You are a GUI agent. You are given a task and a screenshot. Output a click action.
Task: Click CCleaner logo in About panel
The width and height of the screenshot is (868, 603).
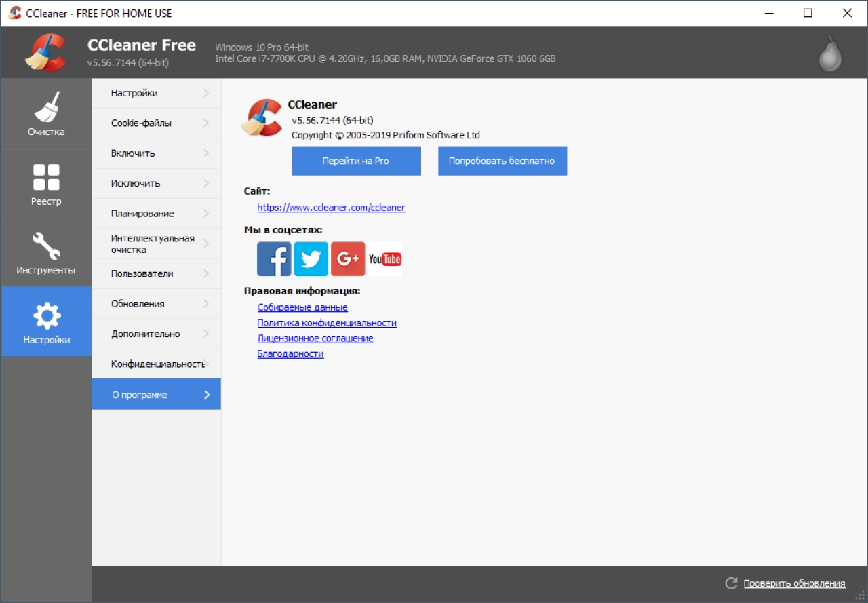262,117
